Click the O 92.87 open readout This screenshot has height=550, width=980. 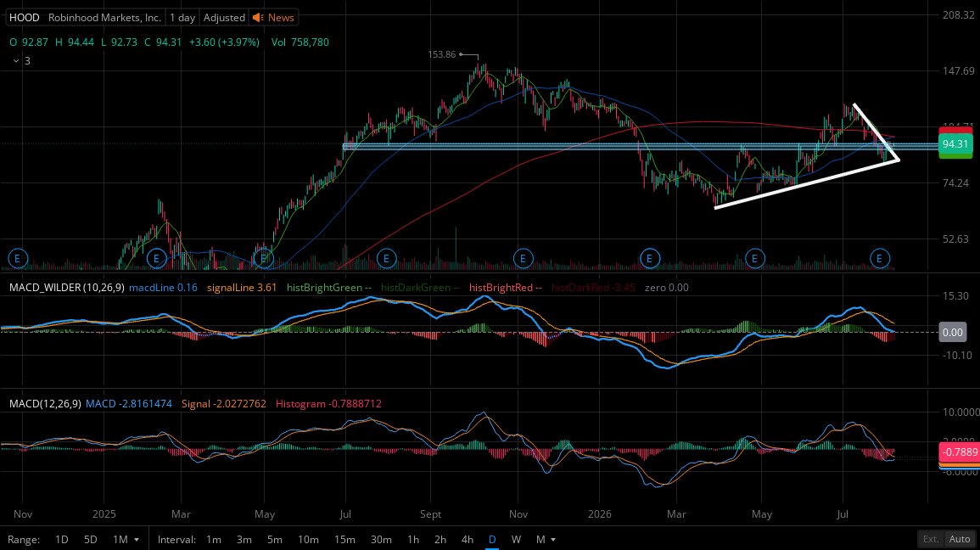[x=29, y=42]
